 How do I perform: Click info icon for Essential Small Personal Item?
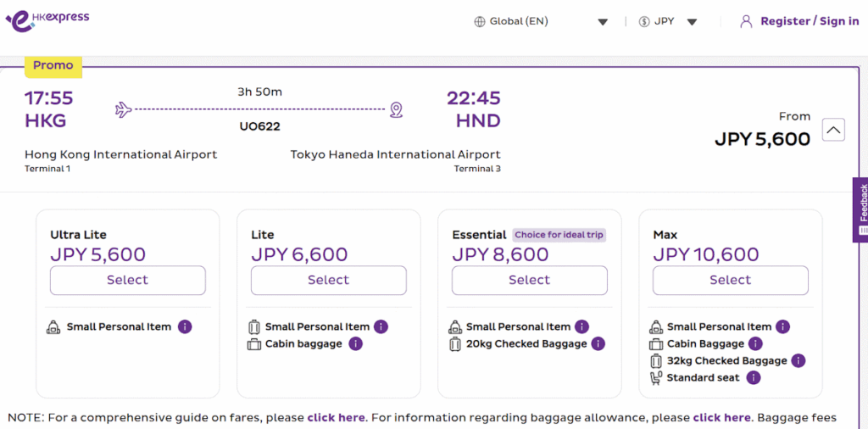point(582,326)
